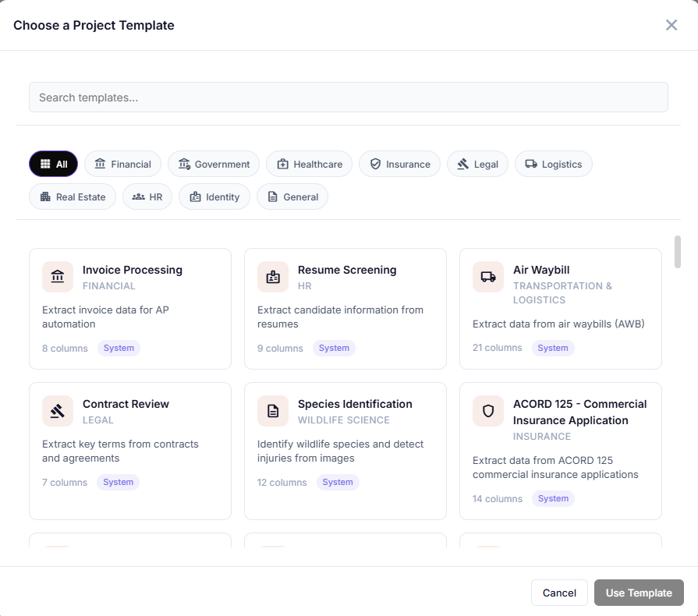698x616 pixels.
Task: Filter by Insurance category chip
Action: pyautogui.click(x=399, y=164)
